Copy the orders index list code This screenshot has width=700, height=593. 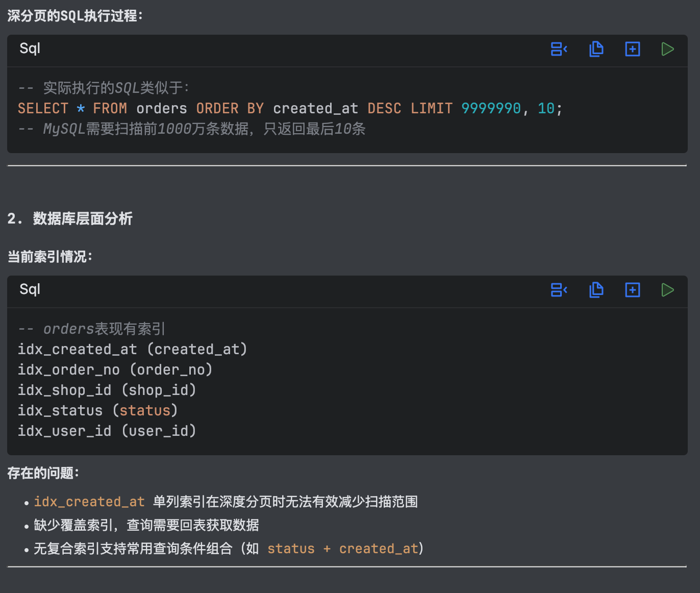[596, 290]
